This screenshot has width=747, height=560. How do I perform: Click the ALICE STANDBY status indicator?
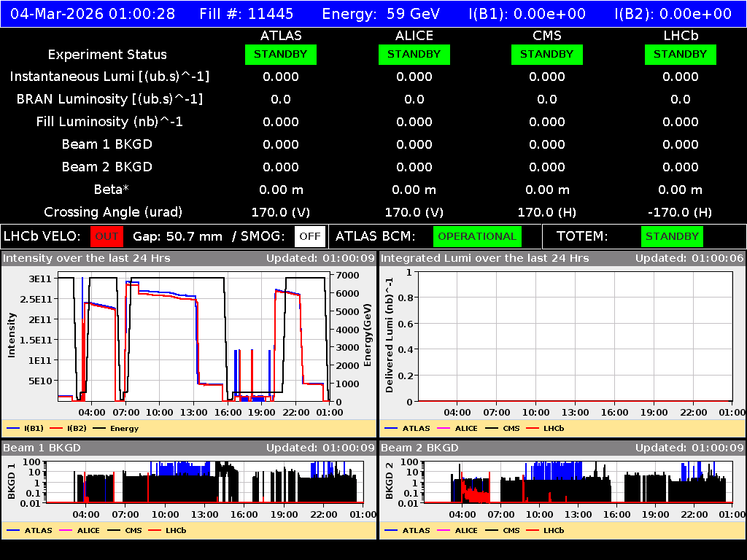[x=414, y=54]
